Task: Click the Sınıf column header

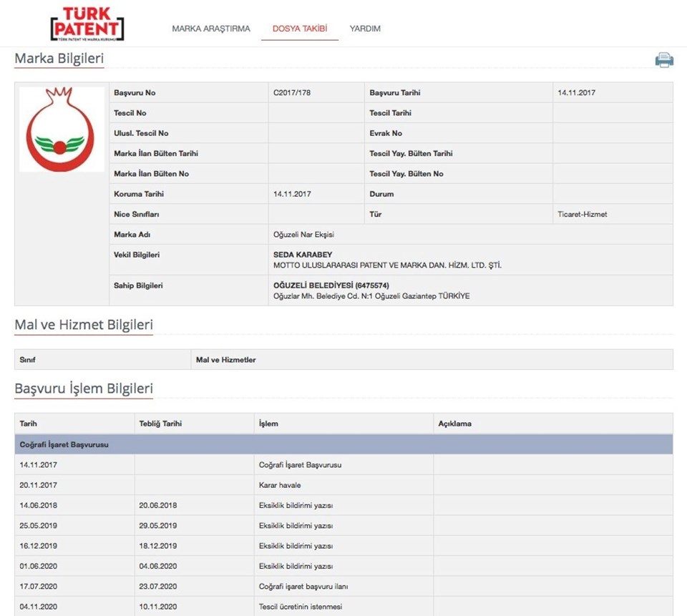Action: (28, 360)
